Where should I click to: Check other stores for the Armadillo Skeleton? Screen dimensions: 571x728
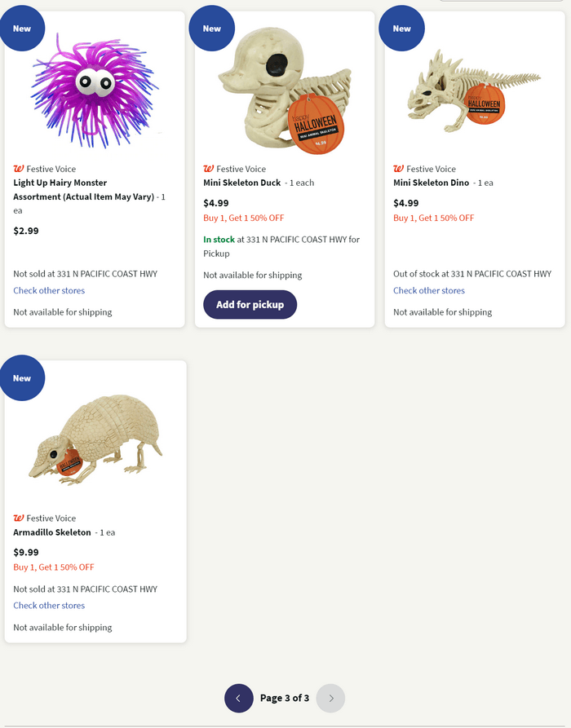(x=49, y=606)
